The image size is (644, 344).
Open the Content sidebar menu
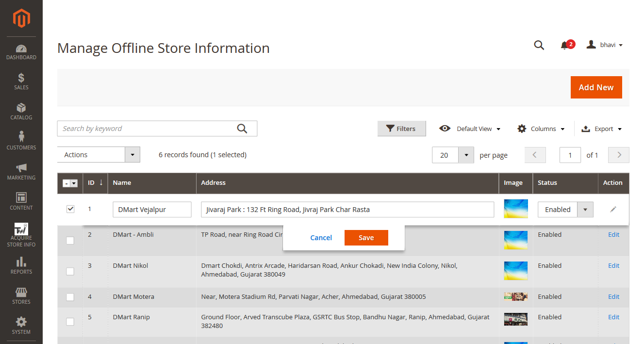point(21,202)
